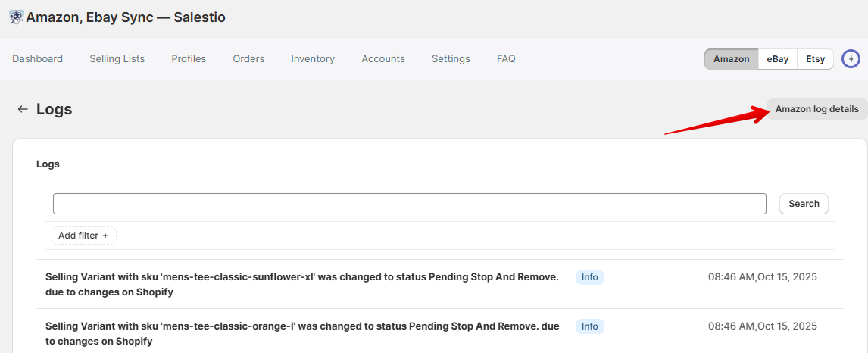Open the FAQ tab

click(x=506, y=59)
